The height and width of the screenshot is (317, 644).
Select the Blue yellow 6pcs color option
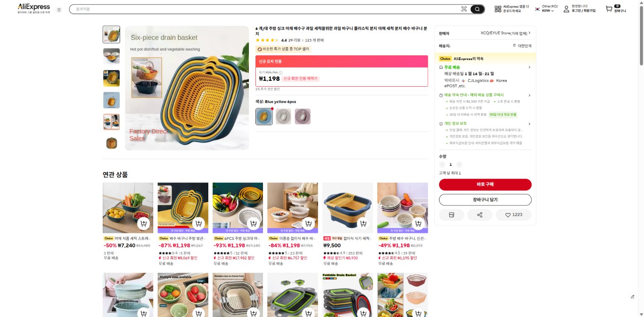pos(264,116)
